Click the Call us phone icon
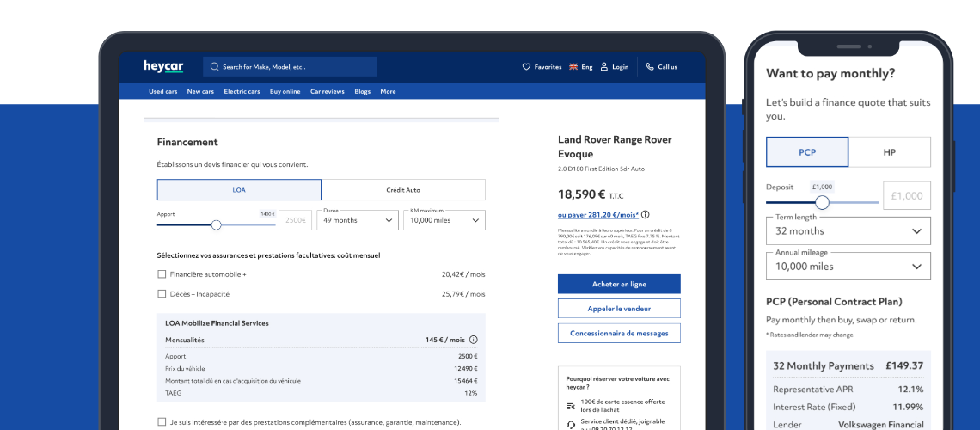The width and height of the screenshot is (980, 430). tap(650, 67)
